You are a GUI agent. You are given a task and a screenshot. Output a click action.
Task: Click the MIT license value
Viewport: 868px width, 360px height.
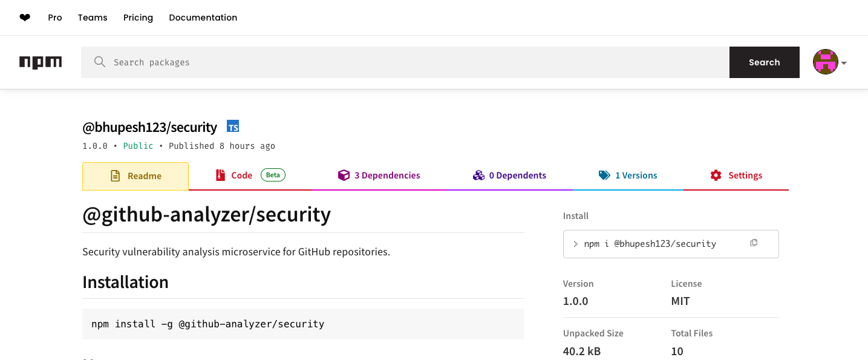tap(680, 301)
